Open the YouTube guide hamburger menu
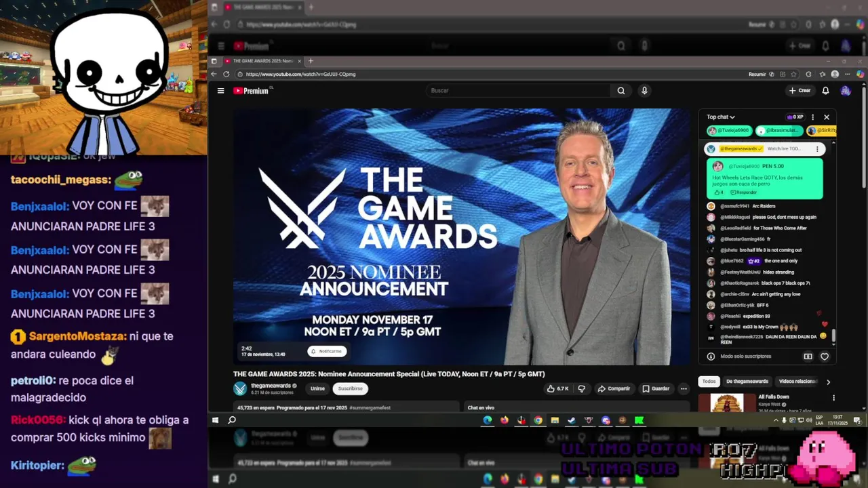The width and height of the screenshot is (868, 488). tap(220, 90)
